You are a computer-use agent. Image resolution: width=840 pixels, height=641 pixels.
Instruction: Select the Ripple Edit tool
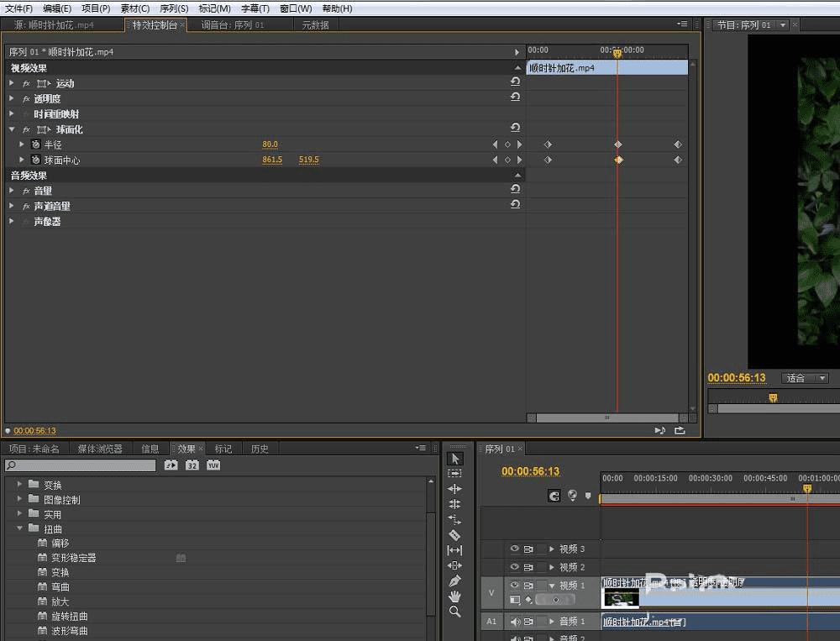[x=454, y=489]
